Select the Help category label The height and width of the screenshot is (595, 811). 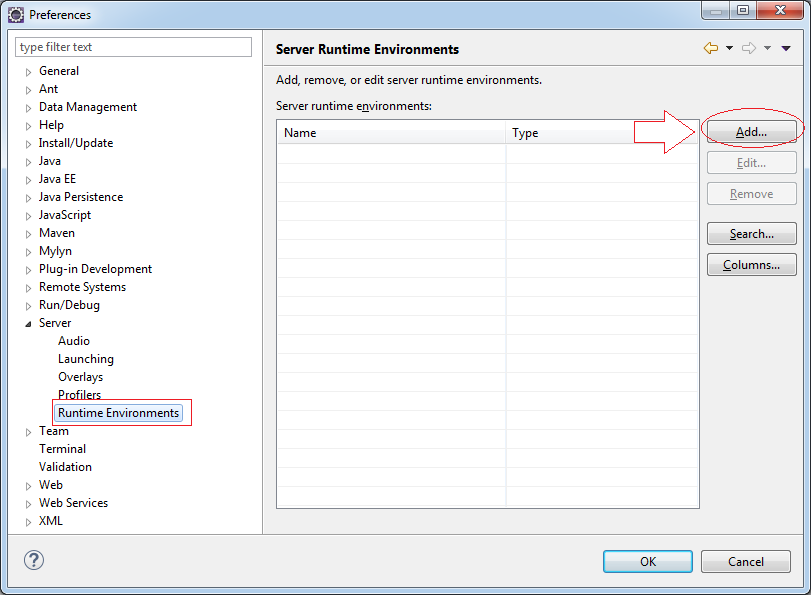pos(51,125)
